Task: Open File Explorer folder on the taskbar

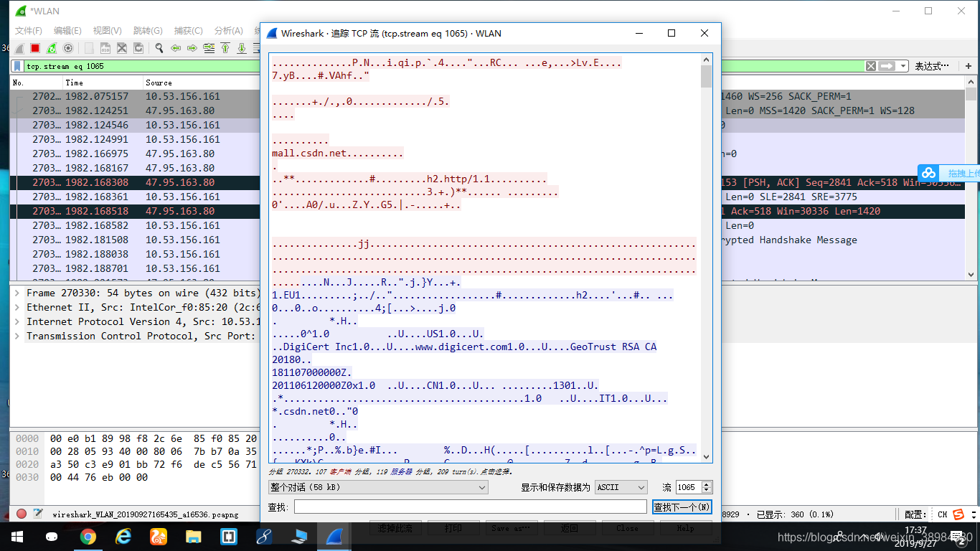Action: 194,536
